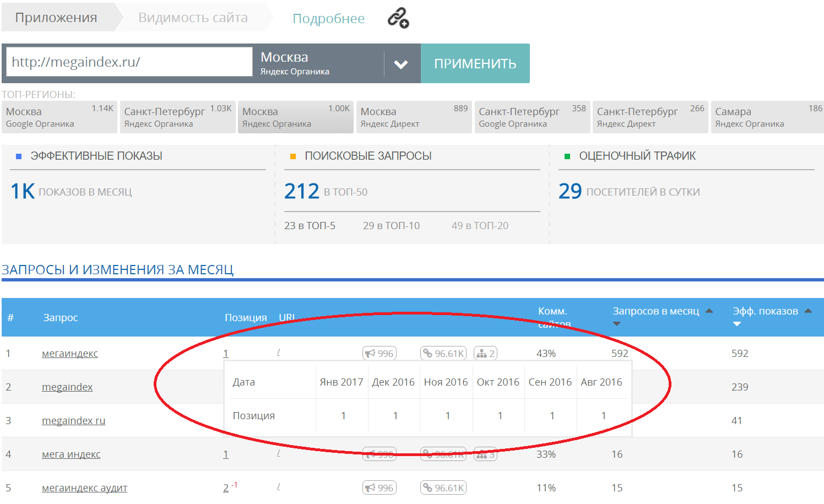Click 23 в ТОП-5 figure
The height and width of the screenshot is (504, 824).
coord(310,226)
